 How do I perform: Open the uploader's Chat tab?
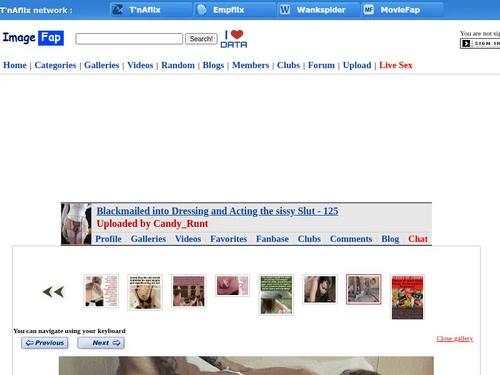pyautogui.click(x=418, y=239)
